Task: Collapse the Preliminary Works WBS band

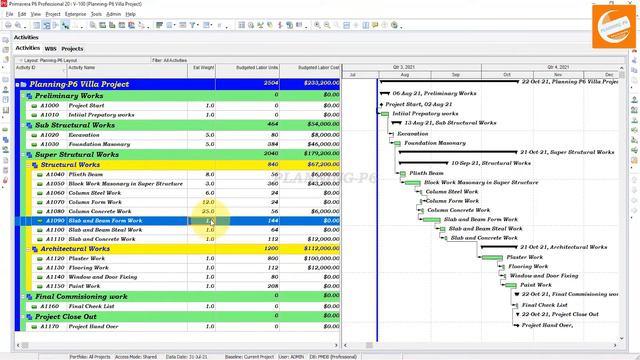Action: click(x=23, y=96)
